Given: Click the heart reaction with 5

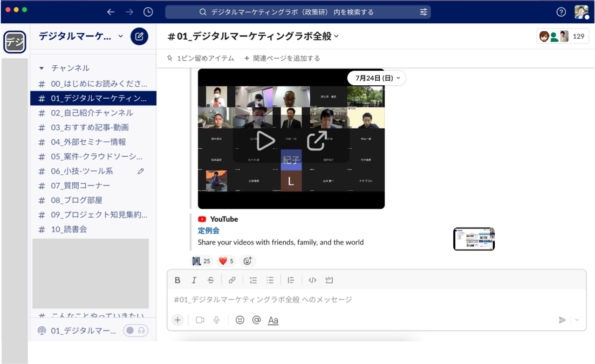Looking at the screenshot, I should (226, 261).
